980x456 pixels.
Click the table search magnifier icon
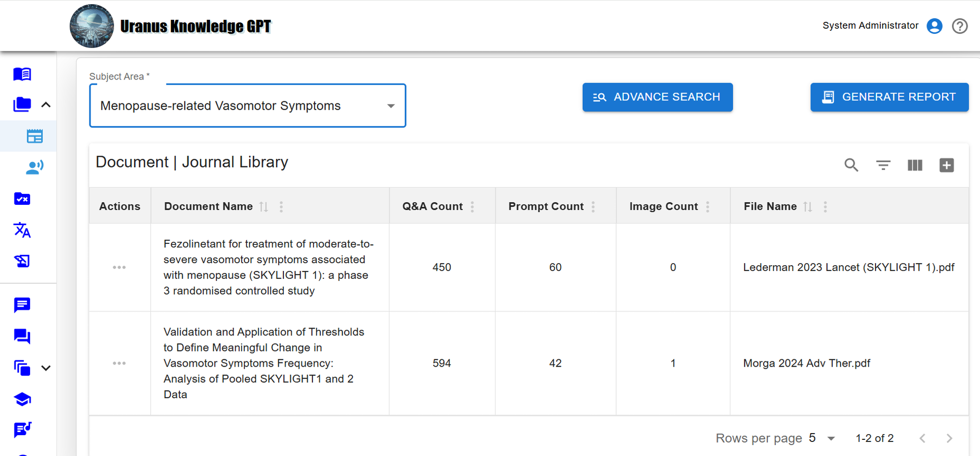click(851, 165)
